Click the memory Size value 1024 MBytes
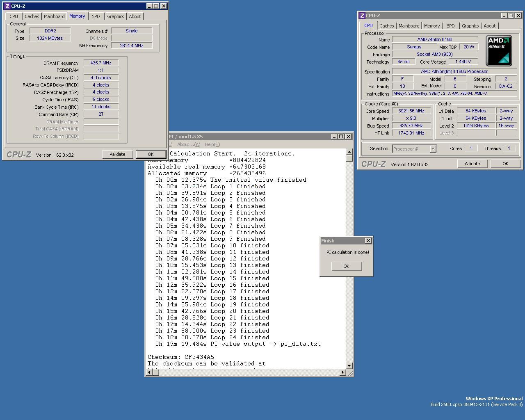 50,38
